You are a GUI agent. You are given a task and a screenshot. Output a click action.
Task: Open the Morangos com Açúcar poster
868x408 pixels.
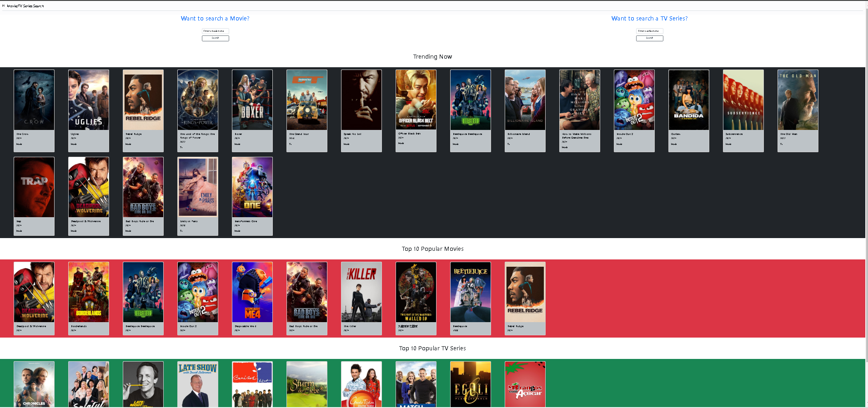click(x=525, y=384)
